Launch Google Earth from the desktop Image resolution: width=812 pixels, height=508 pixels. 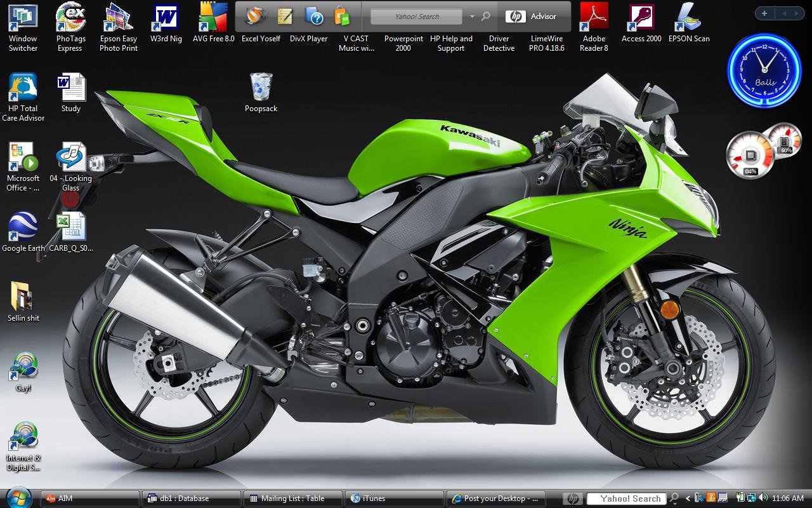point(23,233)
